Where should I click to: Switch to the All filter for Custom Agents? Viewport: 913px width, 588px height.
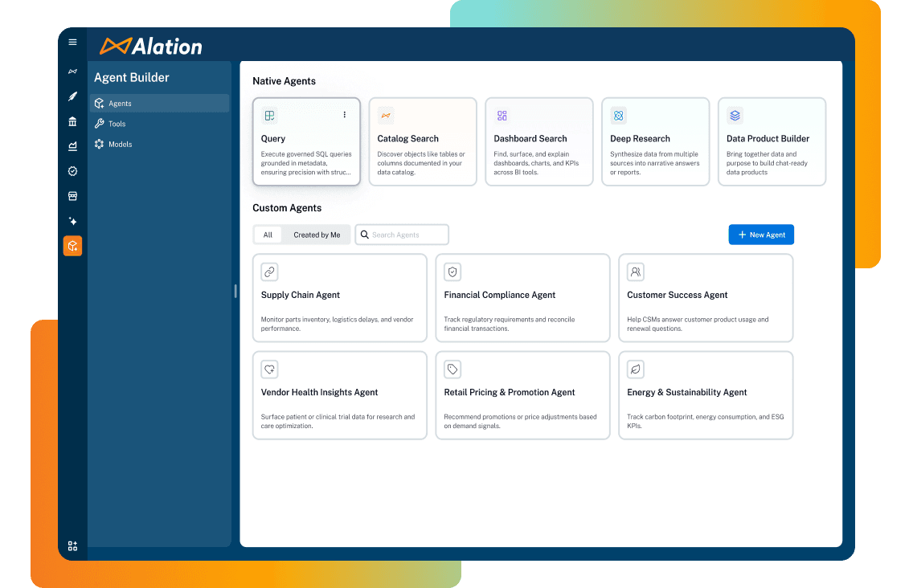[268, 235]
